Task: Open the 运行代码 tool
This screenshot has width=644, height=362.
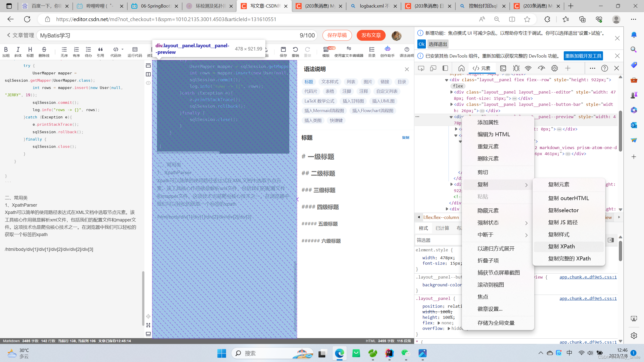Action: click(135, 52)
